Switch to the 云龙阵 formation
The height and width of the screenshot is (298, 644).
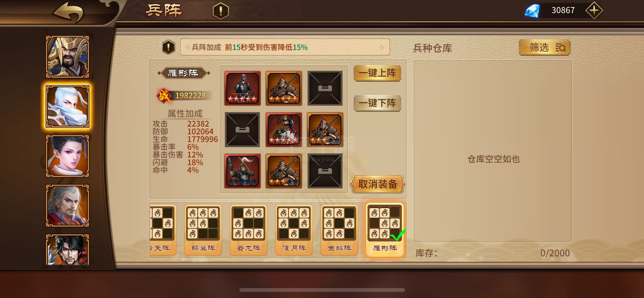coord(248,230)
